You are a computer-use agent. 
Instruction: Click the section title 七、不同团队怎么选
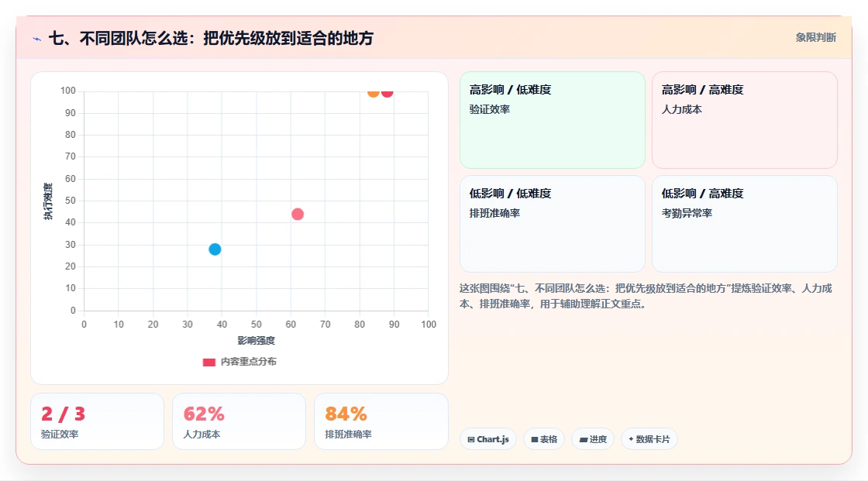coord(211,38)
